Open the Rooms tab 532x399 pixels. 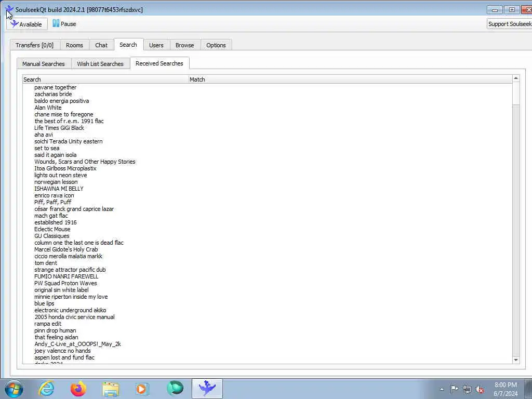click(74, 45)
